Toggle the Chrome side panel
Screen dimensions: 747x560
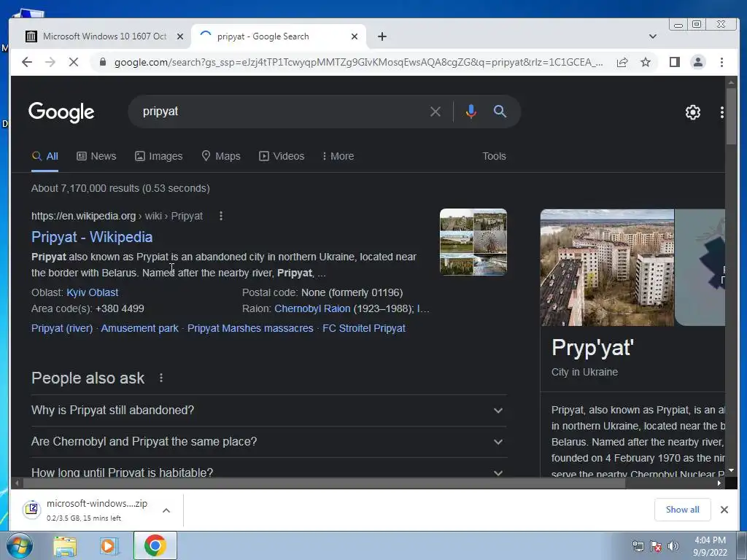pyautogui.click(x=674, y=62)
